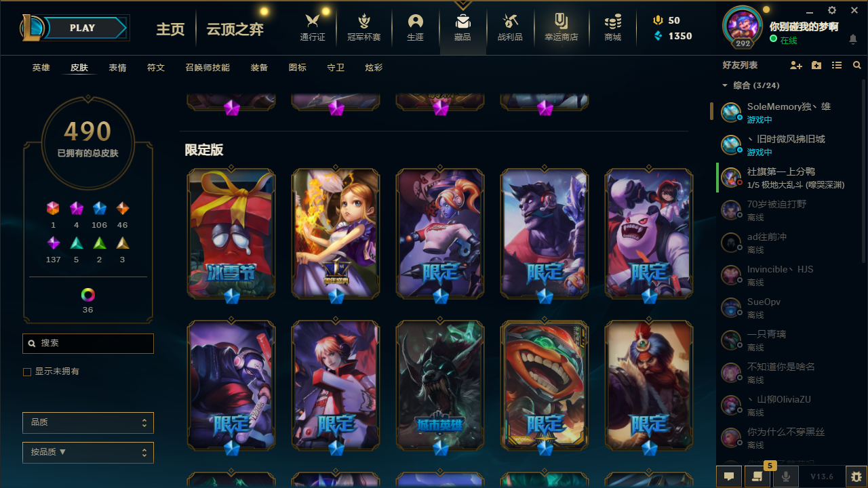Search friends list magnifier icon

(x=857, y=65)
